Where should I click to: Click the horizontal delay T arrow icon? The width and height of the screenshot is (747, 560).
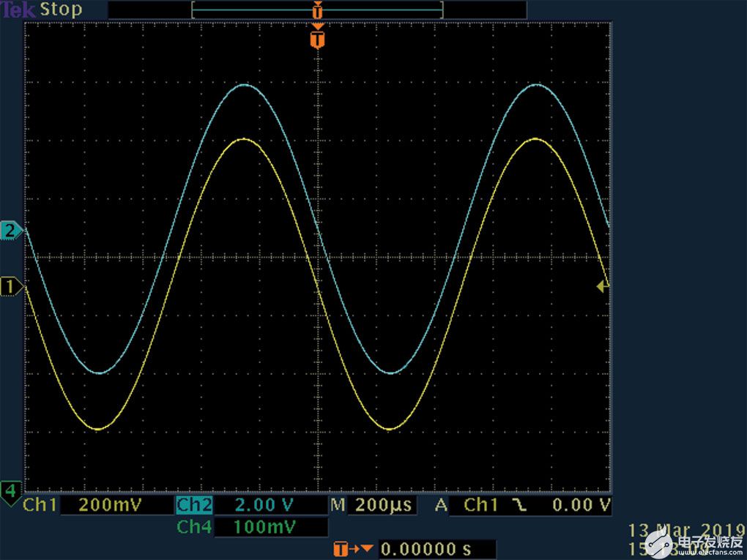(x=353, y=549)
